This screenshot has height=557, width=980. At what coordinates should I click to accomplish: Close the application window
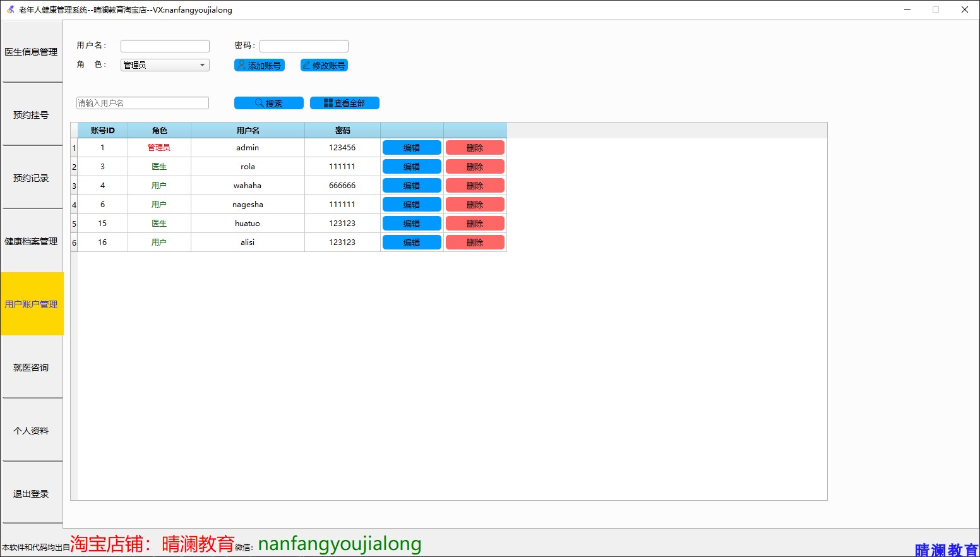[965, 9]
